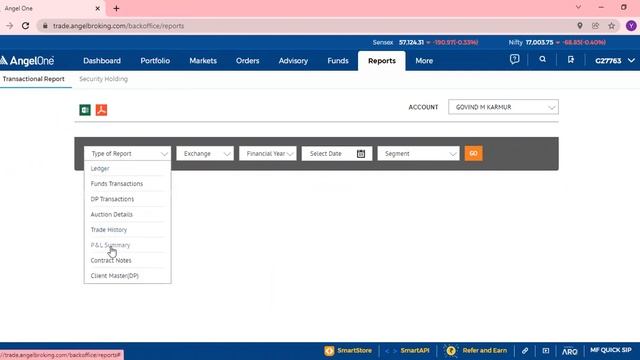The image size is (640, 360).
Task: Choose Auction Details report type
Action: click(x=127, y=214)
